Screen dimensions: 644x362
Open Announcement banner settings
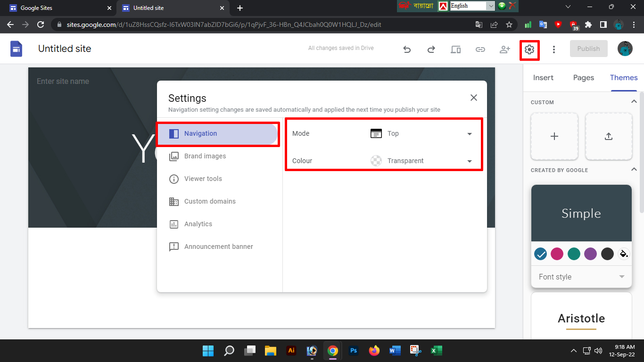point(218,247)
